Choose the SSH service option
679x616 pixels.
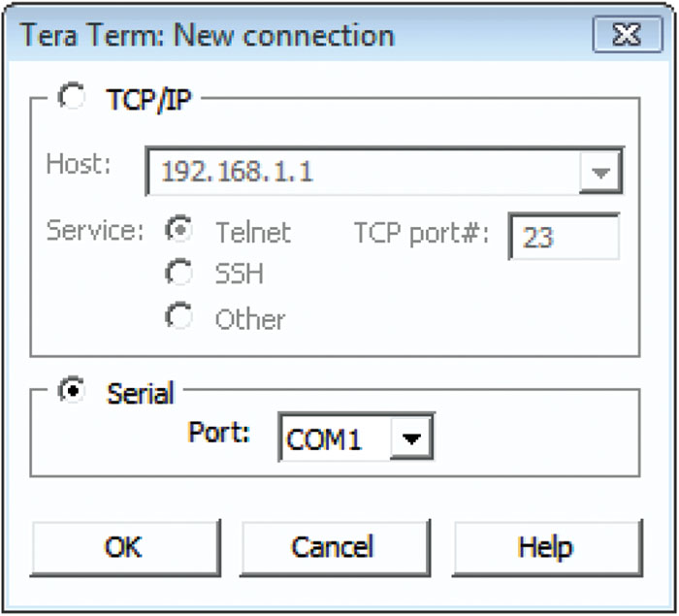coord(178,273)
